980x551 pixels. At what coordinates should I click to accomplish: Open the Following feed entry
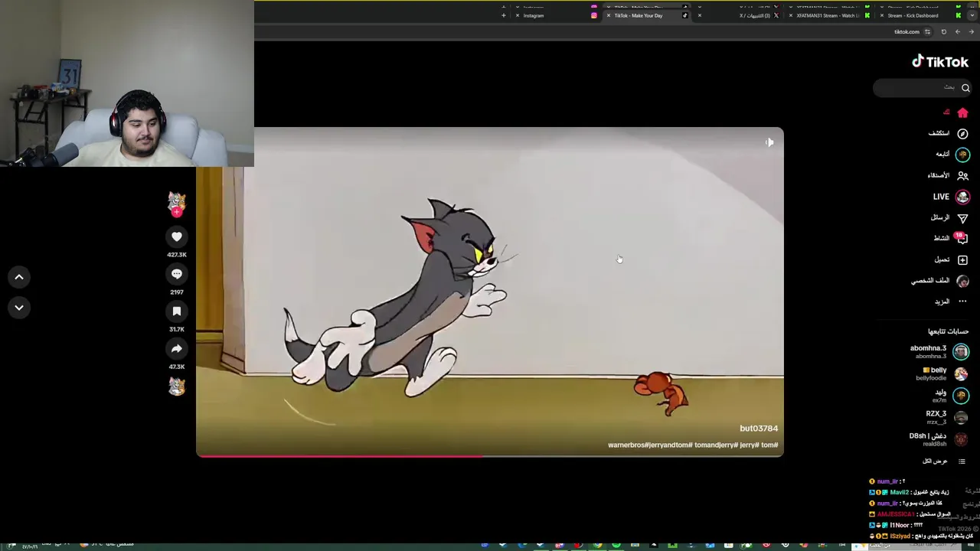click(x=952, y=154)
